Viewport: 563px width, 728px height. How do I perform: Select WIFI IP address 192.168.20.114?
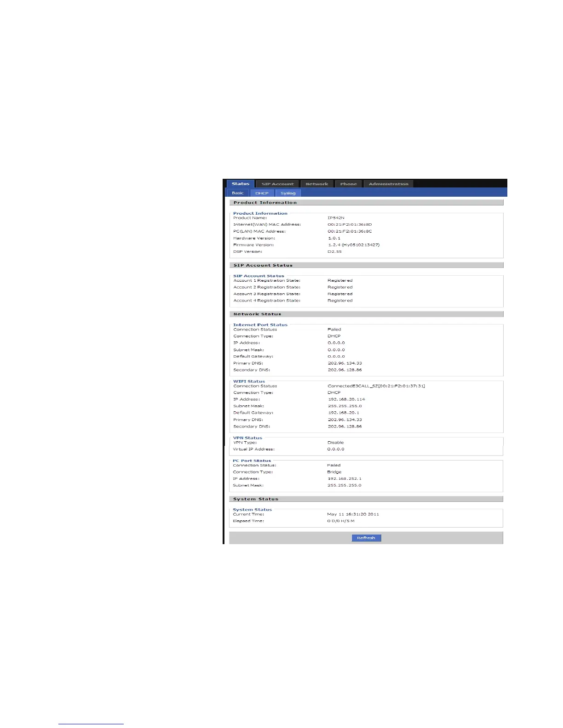tap(346, 399)
